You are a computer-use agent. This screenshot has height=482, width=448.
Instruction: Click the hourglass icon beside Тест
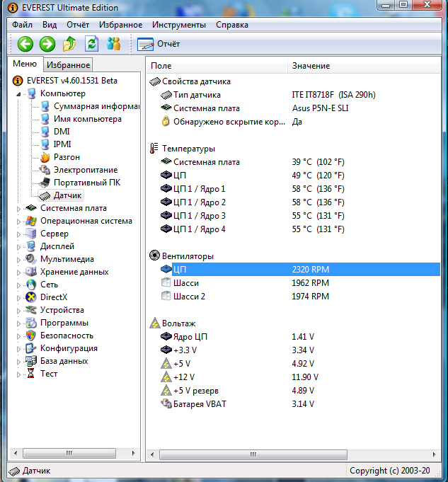coord(30,374)
